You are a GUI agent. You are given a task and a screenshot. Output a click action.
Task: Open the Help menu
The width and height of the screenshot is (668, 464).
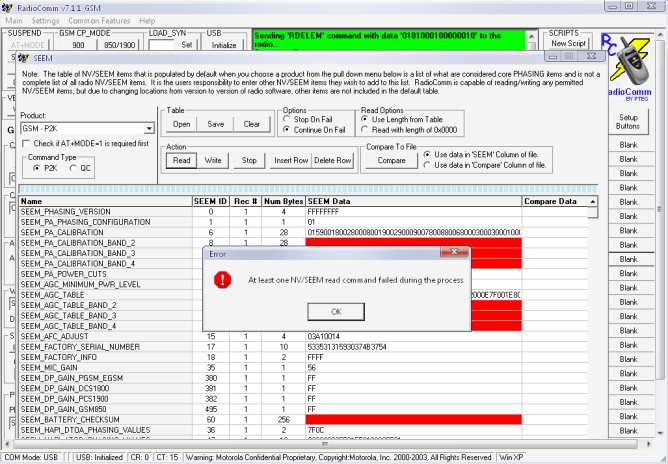147,20
